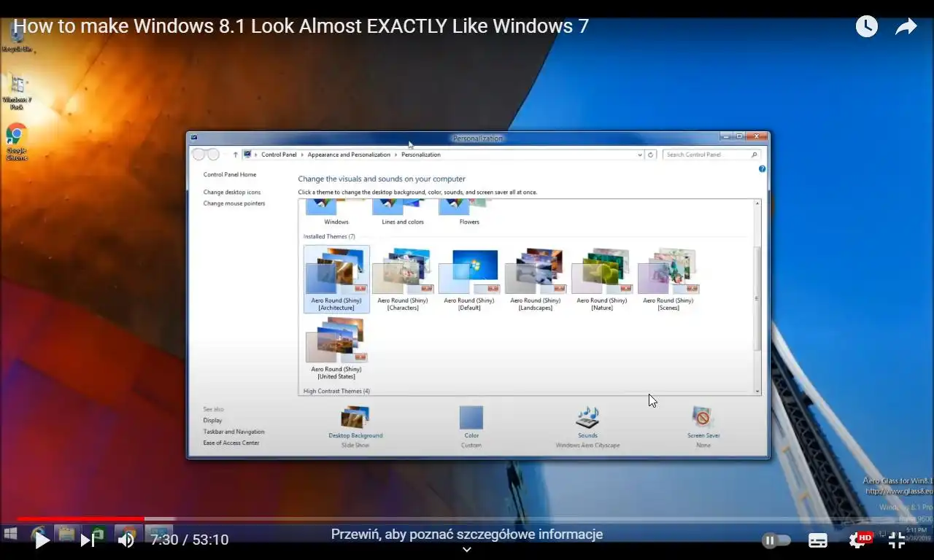Image resolution: width=934 pixels, height=560 pixels.
Task: Click the 7:30 / 53:10 time display
Action: pos(190,540)
